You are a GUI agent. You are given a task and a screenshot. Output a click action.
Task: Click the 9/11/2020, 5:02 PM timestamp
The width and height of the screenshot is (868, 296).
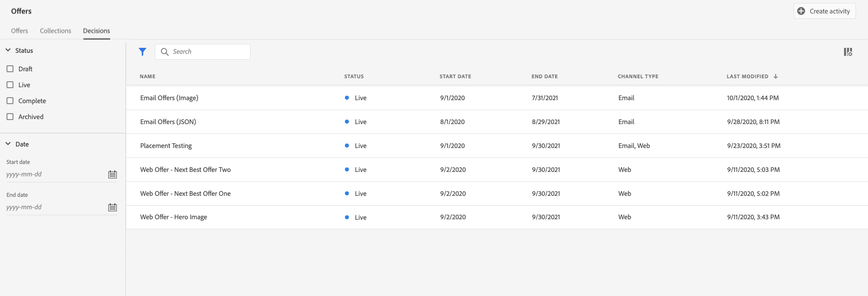tap(753, 193)
